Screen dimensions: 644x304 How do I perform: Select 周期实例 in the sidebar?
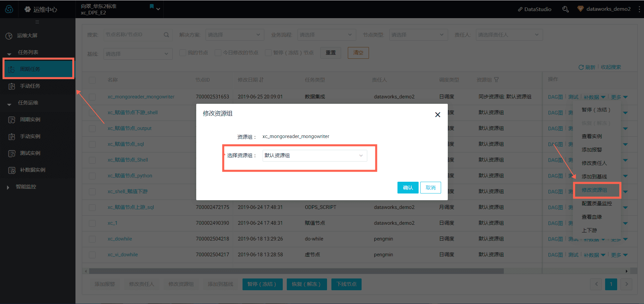point(30,119)
